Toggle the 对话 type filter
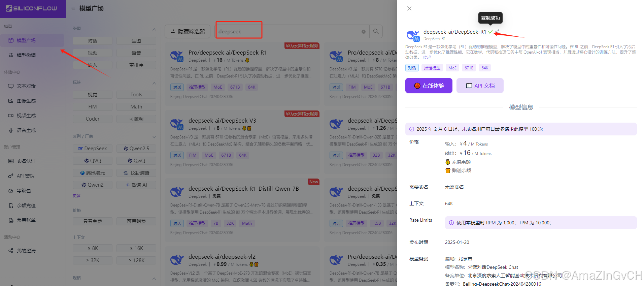This screenshot has height=286, width=644. coord(93,41)
